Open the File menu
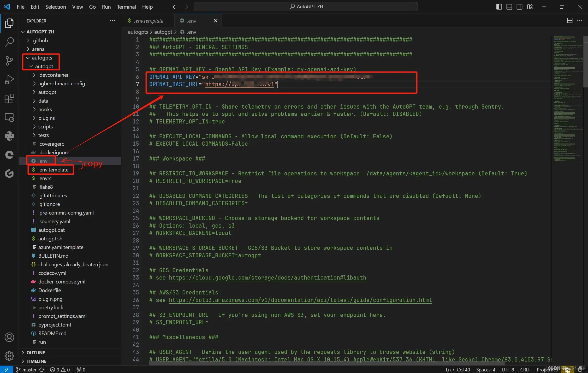Image resolution: width=588 pixels, height=373 pixels. (x=20, y=7)
